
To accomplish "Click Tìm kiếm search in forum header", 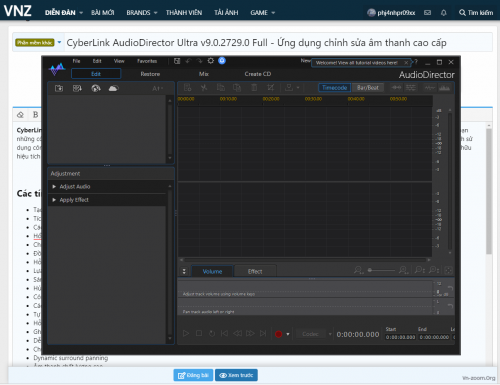I will tap(476, 13).
